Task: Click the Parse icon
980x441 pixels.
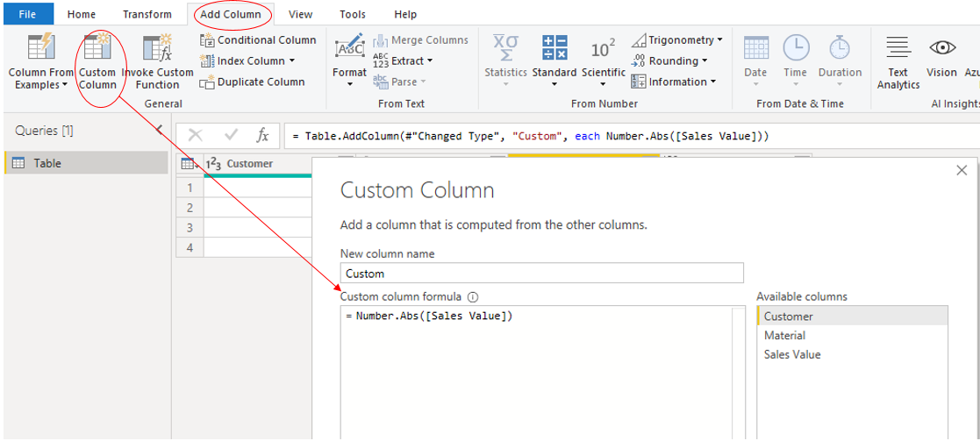Action: click(380, 82)
